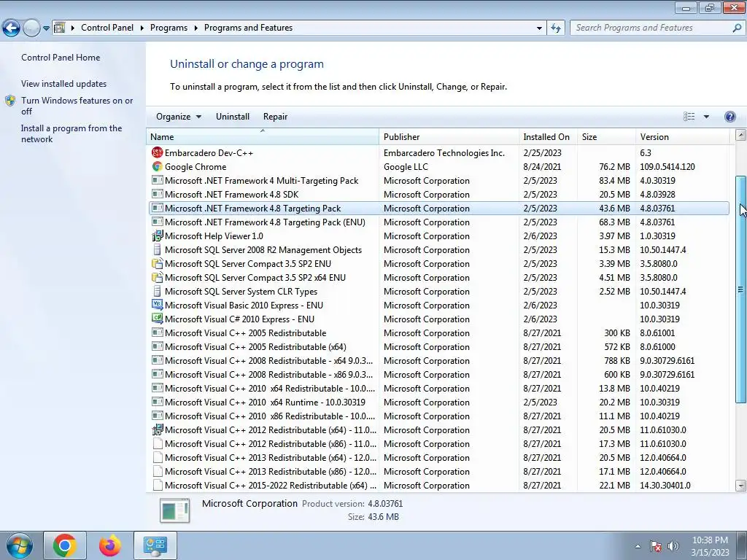Screen dimensions: 747x560
Task: Click .NET Framework 4 Multi-Targeting Pack icon
Action: point(157,181)
